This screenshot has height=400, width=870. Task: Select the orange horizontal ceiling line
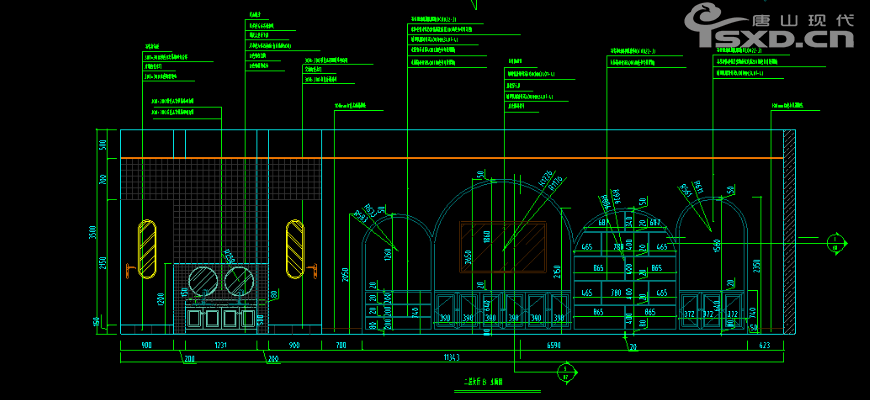pos(452,158)
